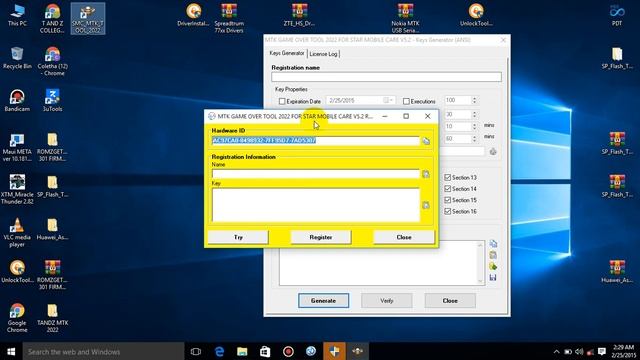Click Try button in registration dialog
Screen dimensions: 640x360
[238, 237]
